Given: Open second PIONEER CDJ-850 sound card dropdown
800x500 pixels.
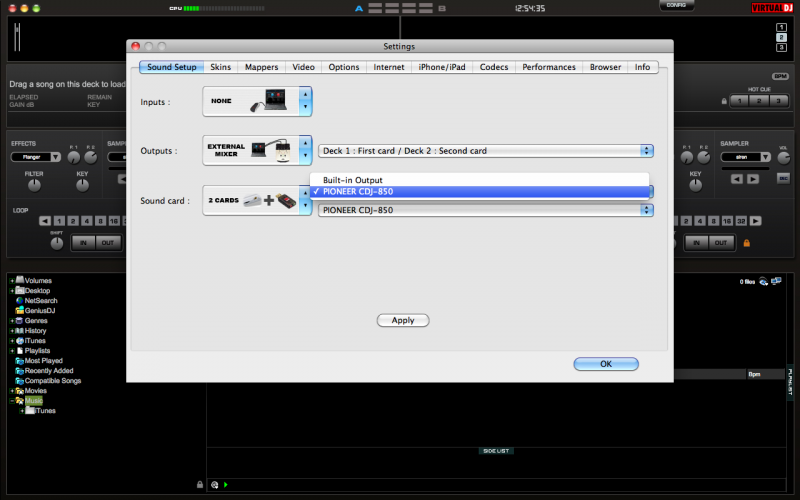Looking at the screenshot, I should tap(486, 210).
